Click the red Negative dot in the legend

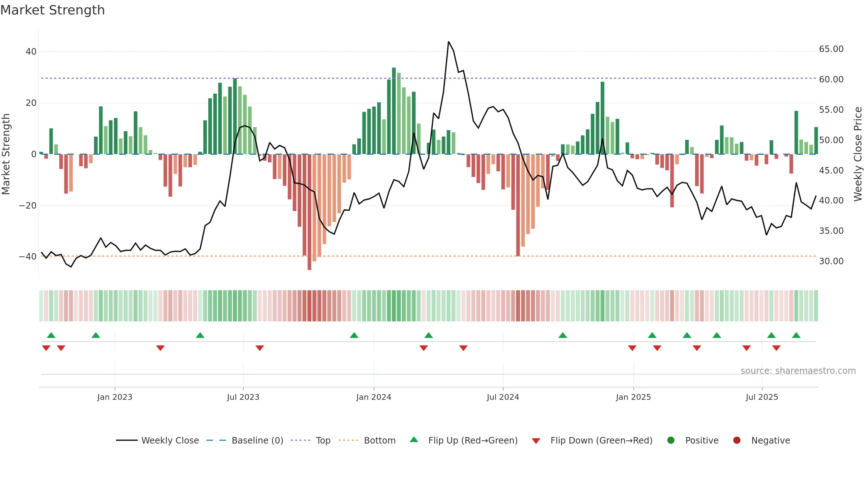pos(737,440)
